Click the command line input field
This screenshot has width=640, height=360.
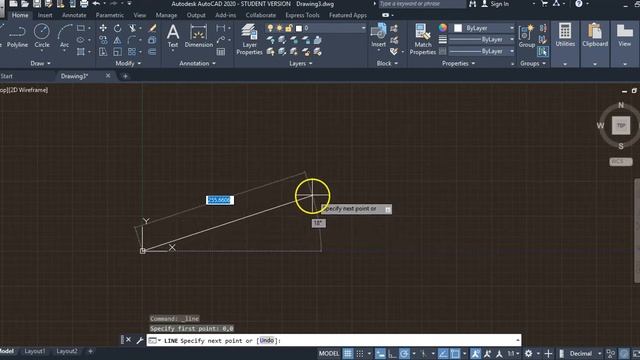(333, 340)
